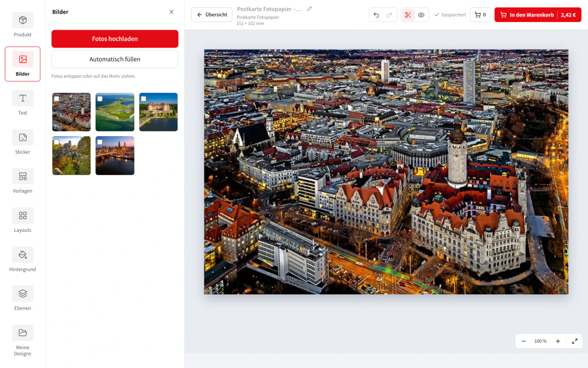
Task: Click the Gespeichert saved status
Action: pos(450,15)
